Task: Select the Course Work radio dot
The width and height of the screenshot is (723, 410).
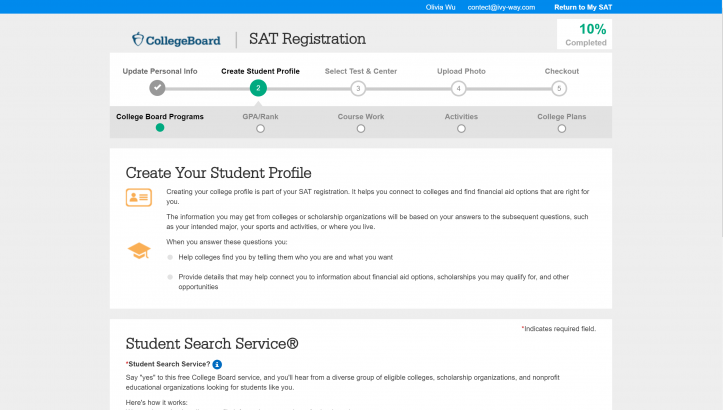Action: (x=360, y=128)
